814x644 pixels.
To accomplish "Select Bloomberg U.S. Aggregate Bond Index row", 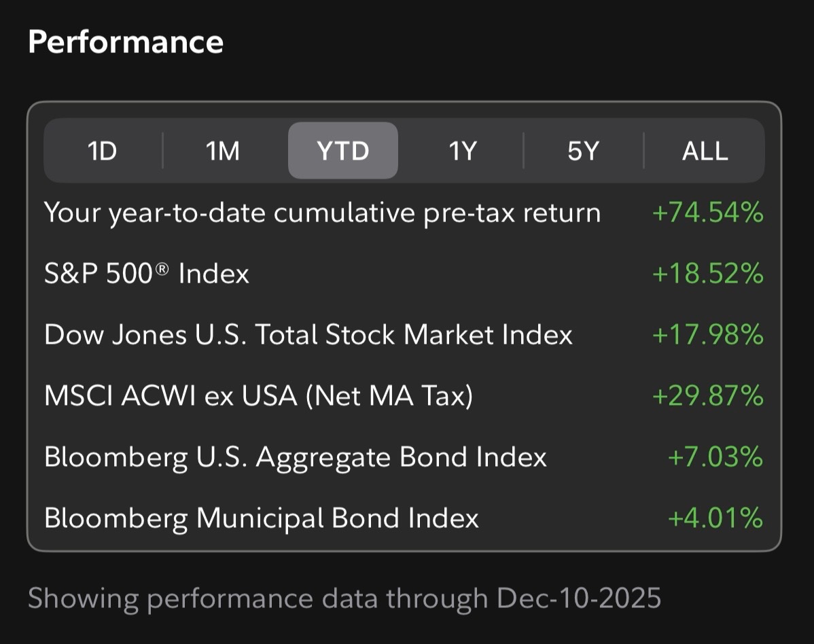I will 404,457.
